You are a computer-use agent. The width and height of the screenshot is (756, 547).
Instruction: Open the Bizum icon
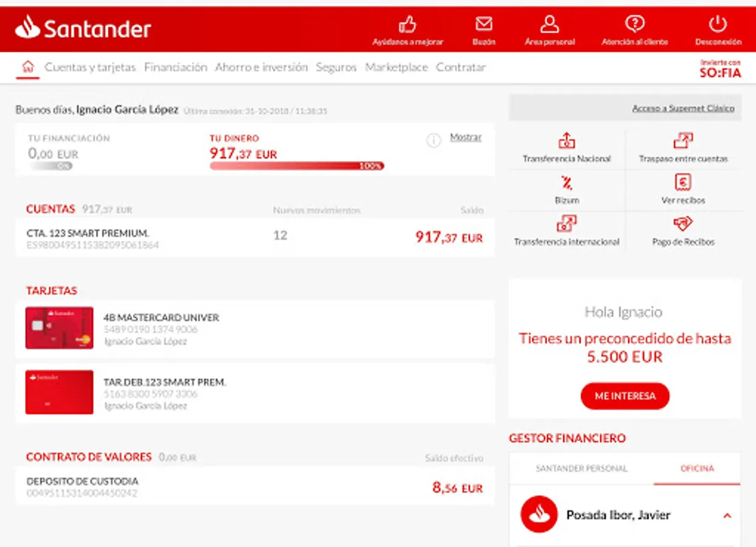coord(567,182)
